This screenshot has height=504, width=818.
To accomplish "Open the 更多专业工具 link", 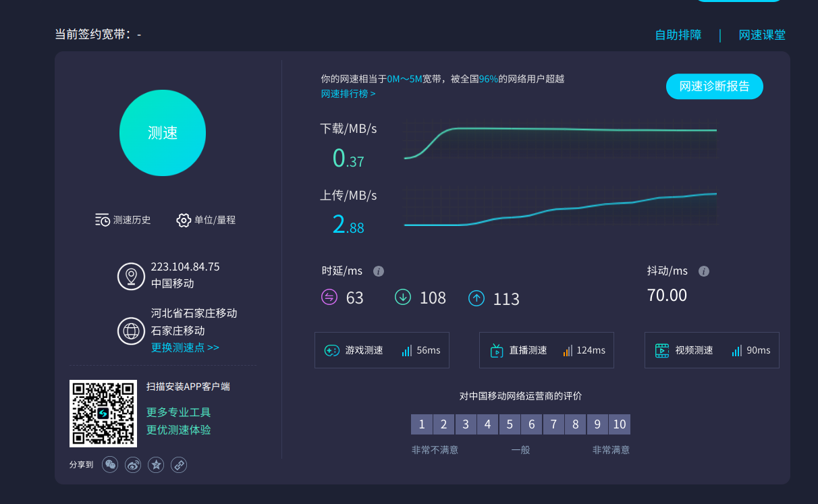I will tap(179, 412).
